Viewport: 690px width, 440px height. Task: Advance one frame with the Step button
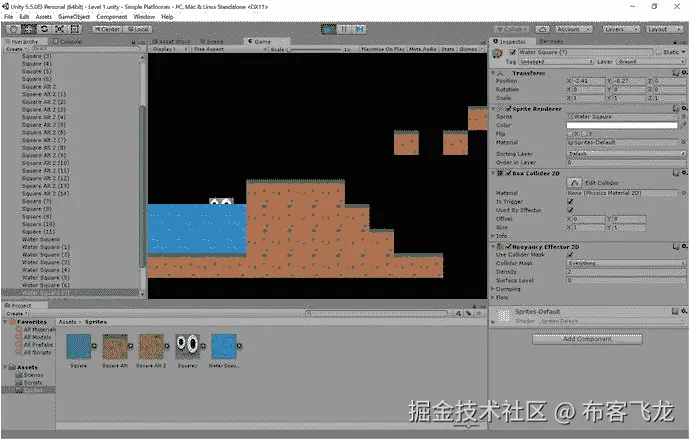(360, 29)
